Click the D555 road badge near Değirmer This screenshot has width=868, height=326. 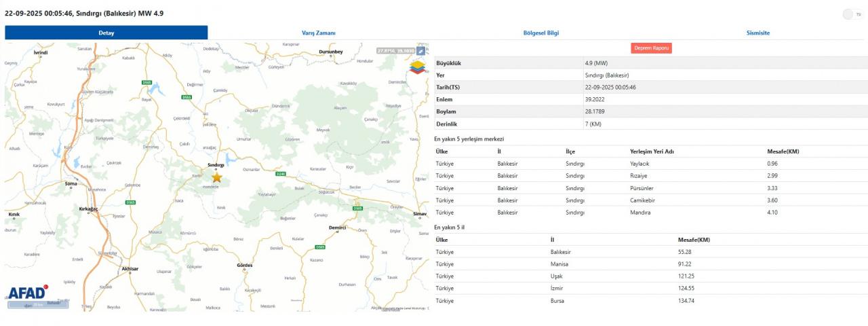186,97
